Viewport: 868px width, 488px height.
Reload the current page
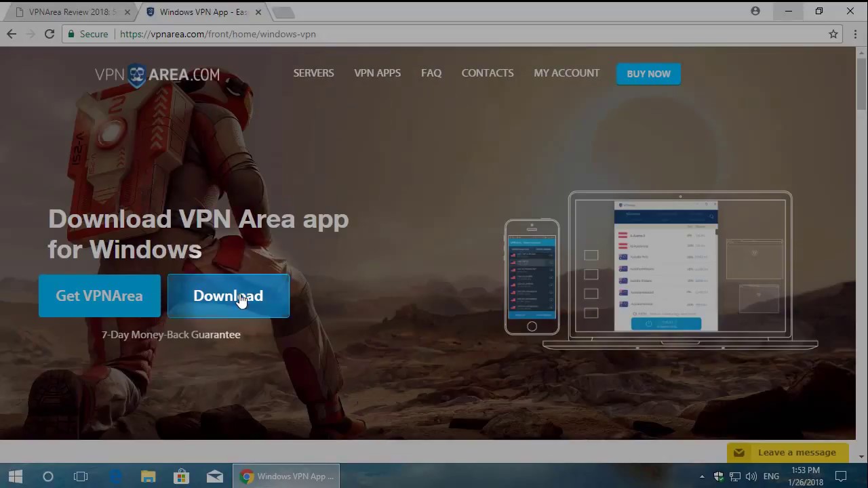[x=50, y=34]
